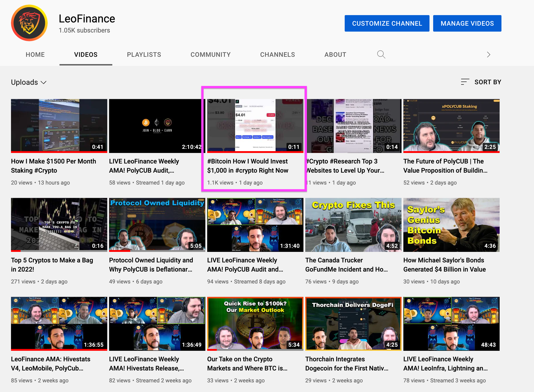The width and height of the screenshot is (534, 392).
Task: Switch to the HOME tab
Action: click(35, 54)
